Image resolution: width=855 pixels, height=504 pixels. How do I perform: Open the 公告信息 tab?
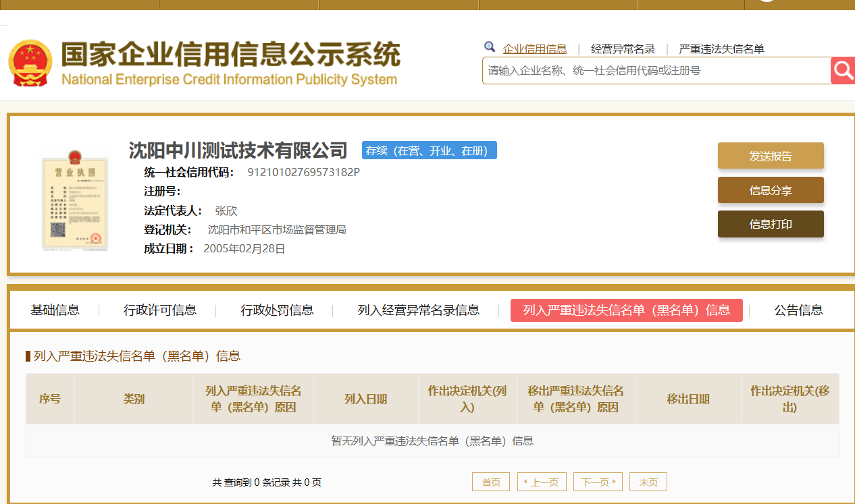pyautogui.click(x=798, y=310)
